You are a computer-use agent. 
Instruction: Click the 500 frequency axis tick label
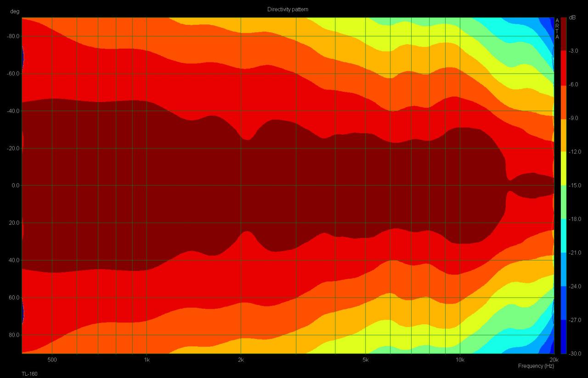(x=52, y=359)
